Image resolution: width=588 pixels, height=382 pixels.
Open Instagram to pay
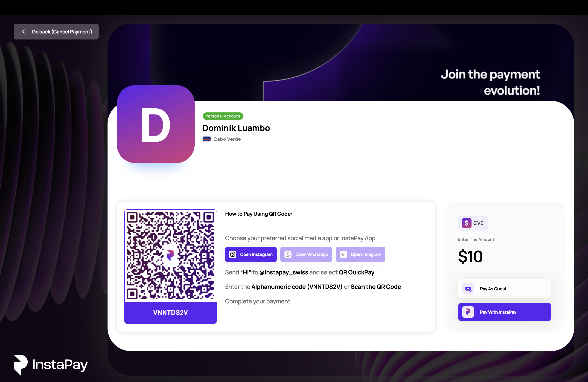tap(251, 254)
